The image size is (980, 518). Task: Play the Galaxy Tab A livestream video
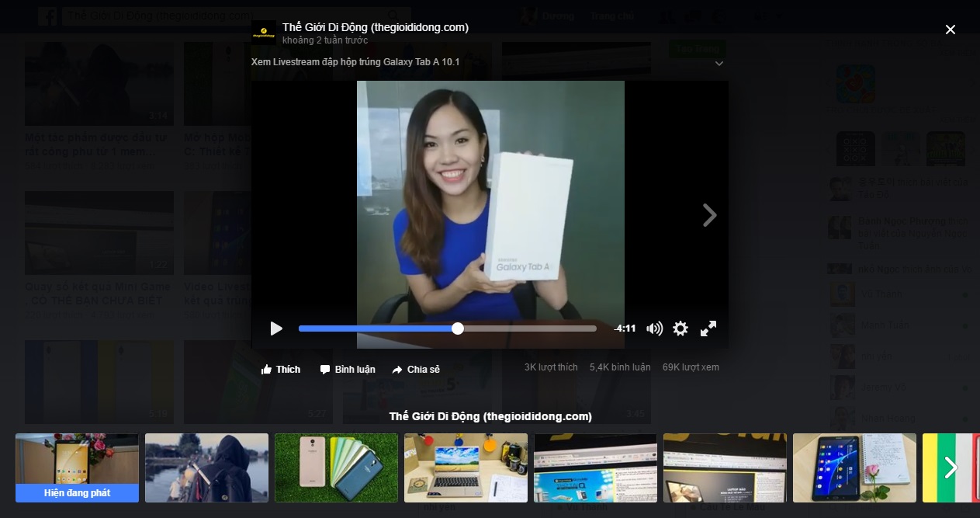276,329
